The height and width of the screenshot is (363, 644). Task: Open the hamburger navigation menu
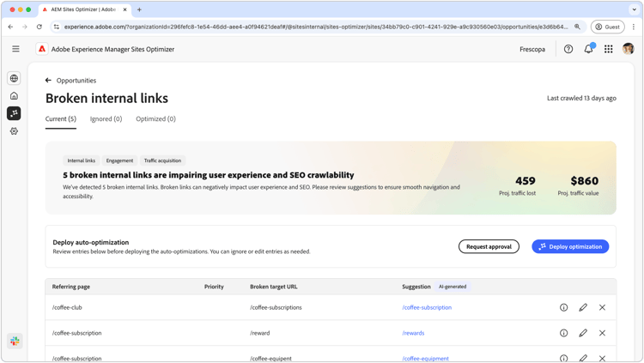(15, 49)
